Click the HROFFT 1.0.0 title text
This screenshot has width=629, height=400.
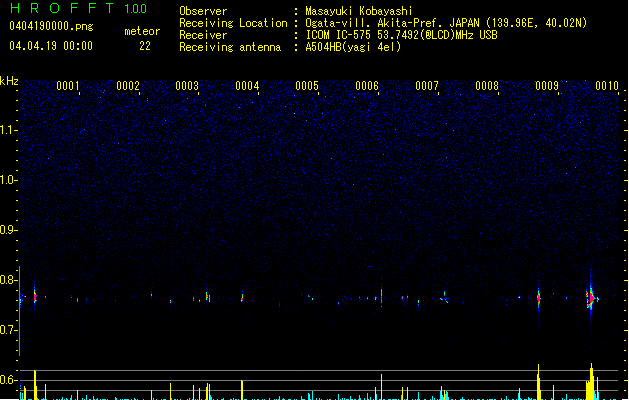point(78,8)
